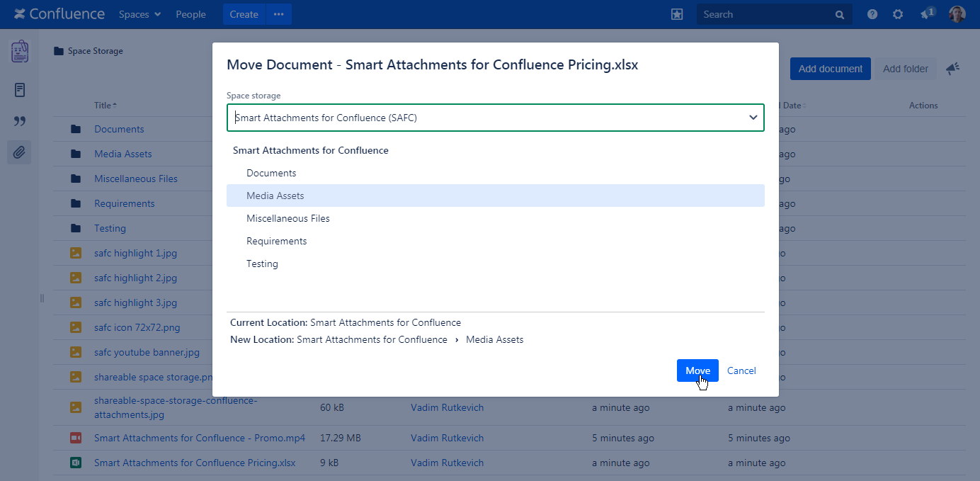Screen dimensions: 980x481
Task: Open the notifications megaphone icon in header
Action: click(x=926, y=14)
